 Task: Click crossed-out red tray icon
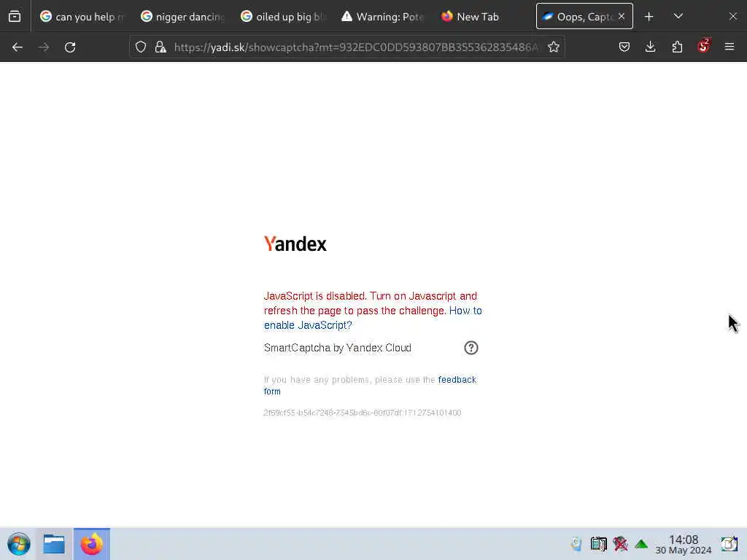tap(620, 544)
